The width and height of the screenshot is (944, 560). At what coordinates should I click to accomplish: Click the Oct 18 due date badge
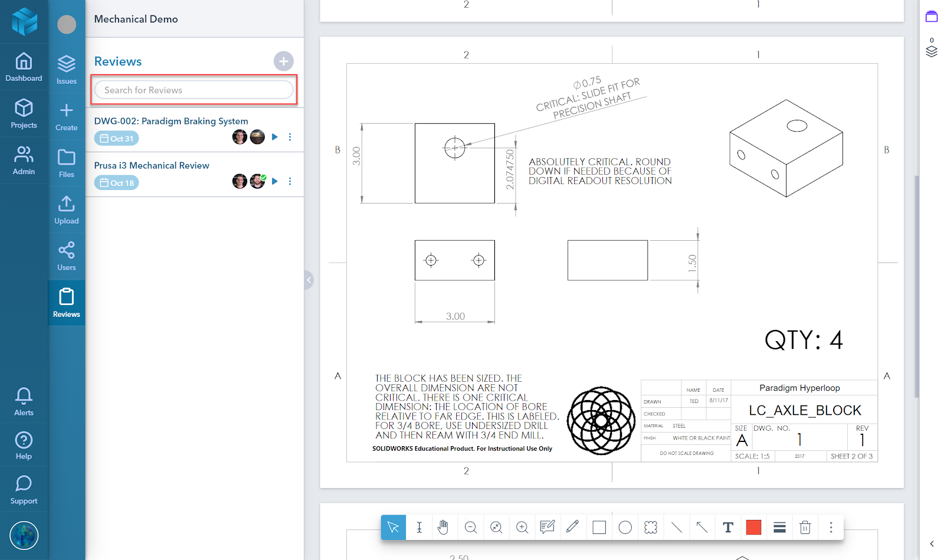117,183
